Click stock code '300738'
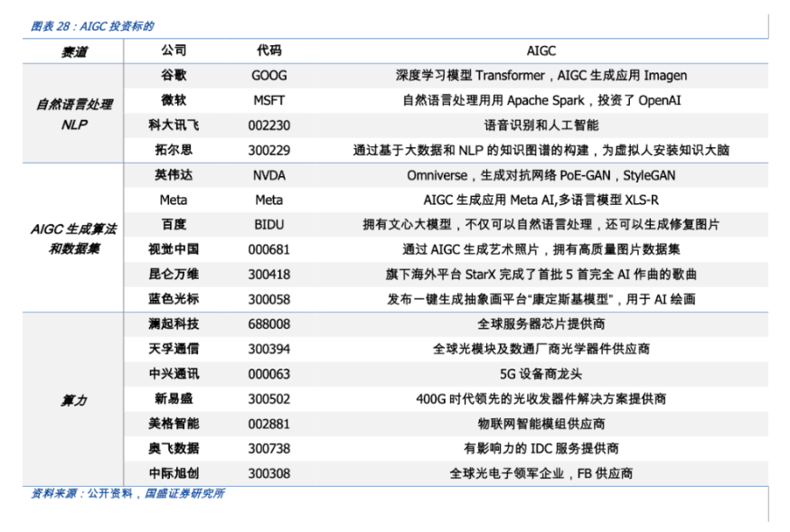Viewport: 790px width, 532px height. (269, 449)
